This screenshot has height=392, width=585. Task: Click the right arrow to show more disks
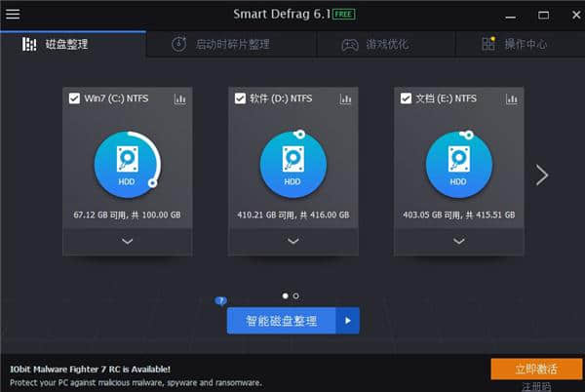point(542,175)
